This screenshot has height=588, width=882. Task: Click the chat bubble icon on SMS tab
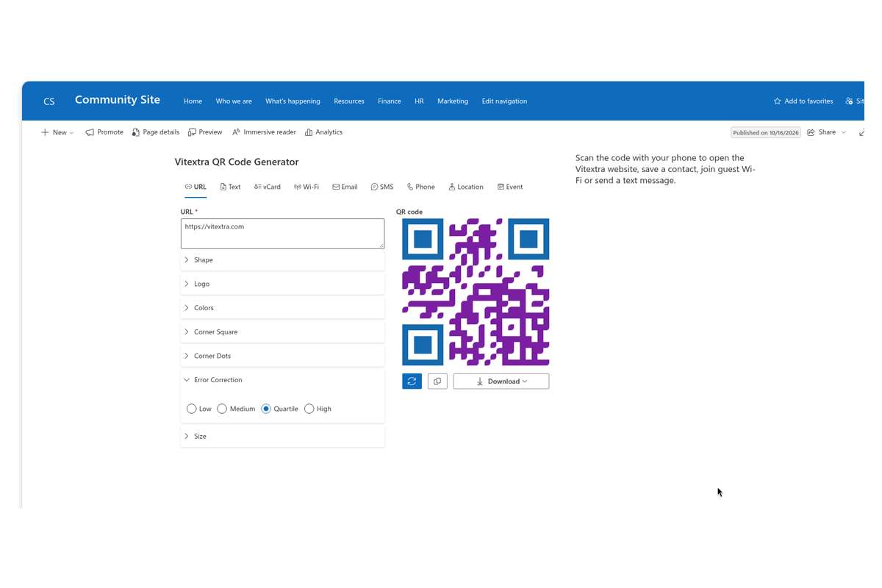pyautogui.click(x=374, y=187)
